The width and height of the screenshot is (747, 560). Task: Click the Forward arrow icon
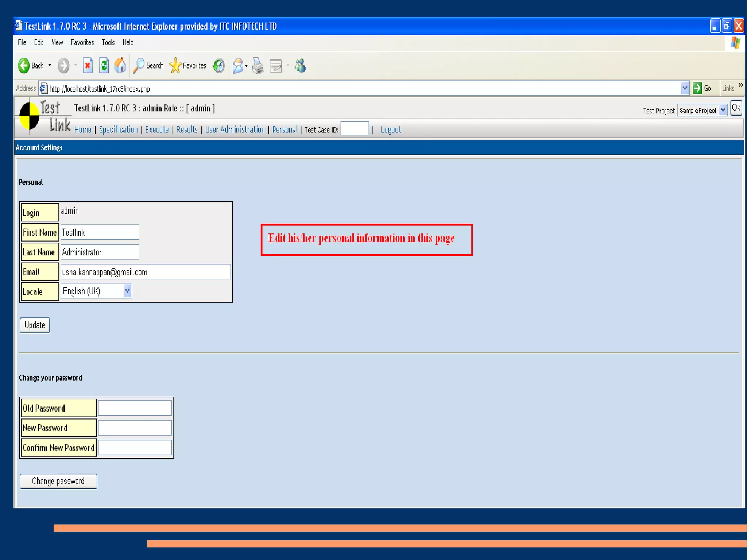tap(63, 66)
